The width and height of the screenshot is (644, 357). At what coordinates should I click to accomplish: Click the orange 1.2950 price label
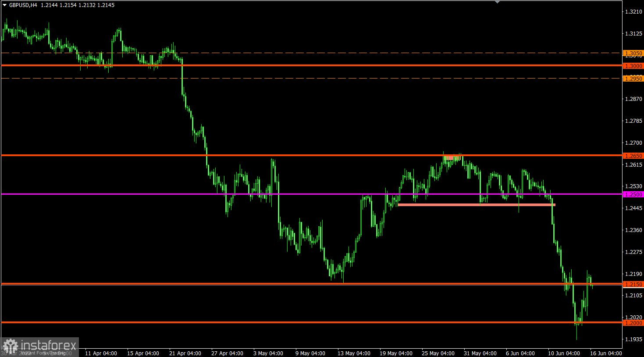point(633,79)
